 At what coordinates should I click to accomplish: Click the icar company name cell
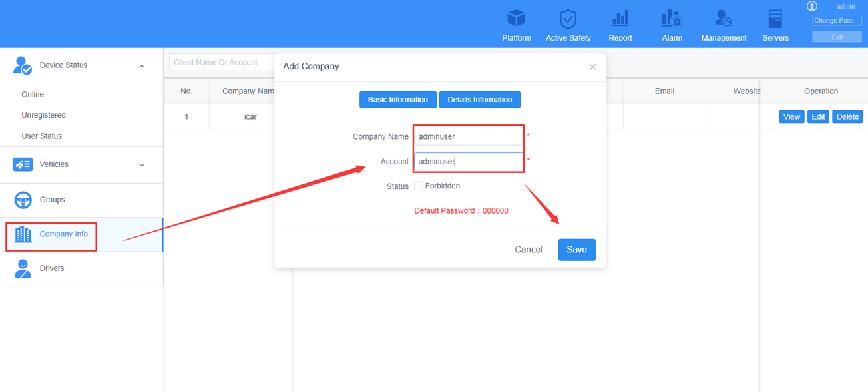pyautogui.click(x=250, y=117)
